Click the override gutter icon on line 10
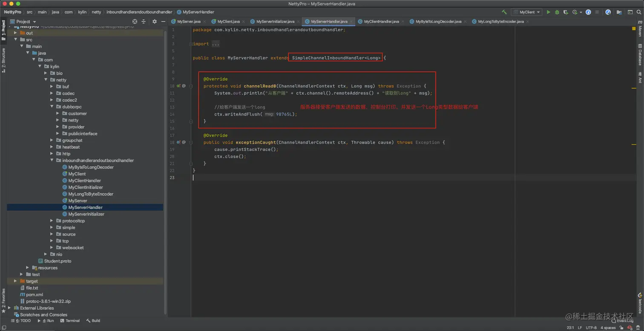Screen dimensions: 644x331 (179, 86)
